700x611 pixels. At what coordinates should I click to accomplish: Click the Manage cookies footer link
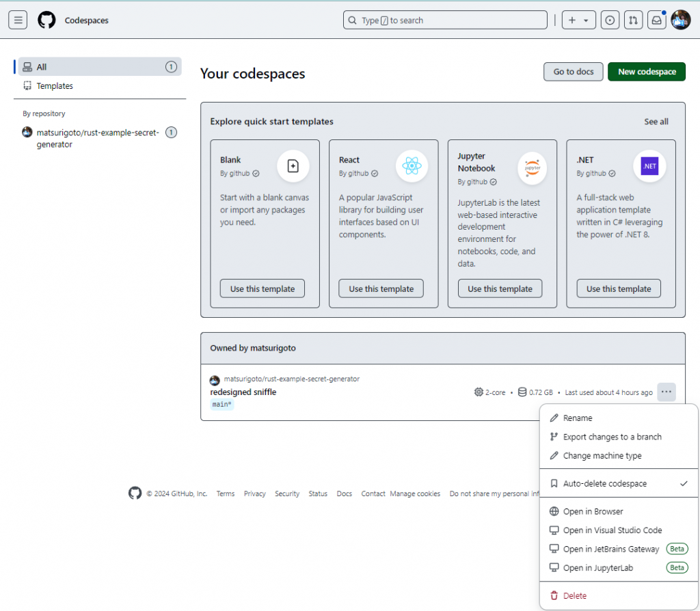[415, 493]
